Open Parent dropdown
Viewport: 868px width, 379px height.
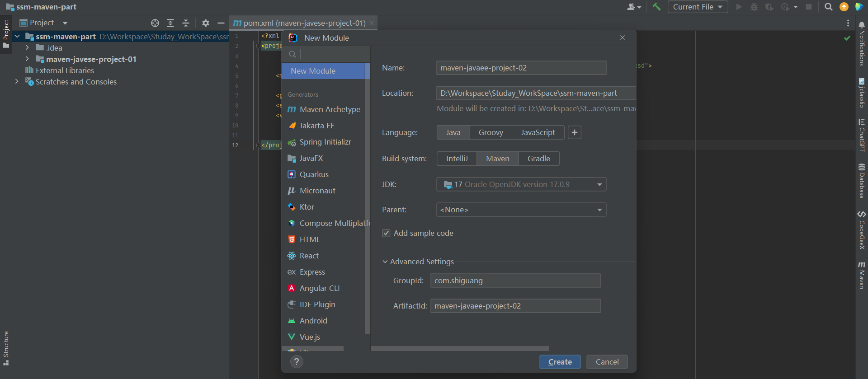(521, 210)
